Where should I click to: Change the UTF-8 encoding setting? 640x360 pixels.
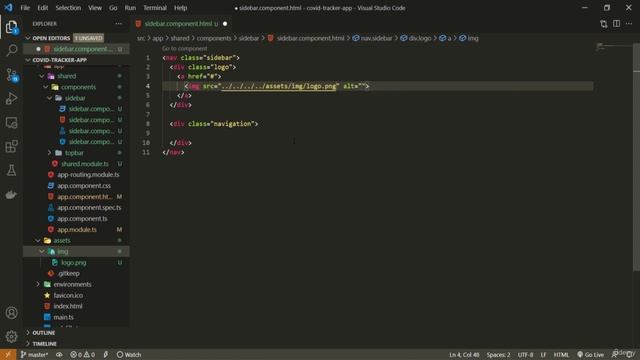click(x=525, y=355)
